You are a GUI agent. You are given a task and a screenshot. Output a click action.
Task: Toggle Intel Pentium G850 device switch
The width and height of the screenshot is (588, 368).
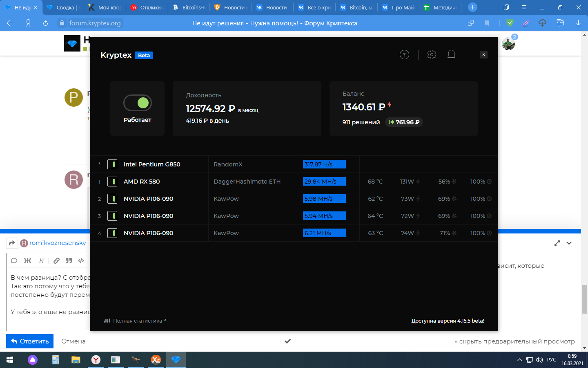[112, 164]
